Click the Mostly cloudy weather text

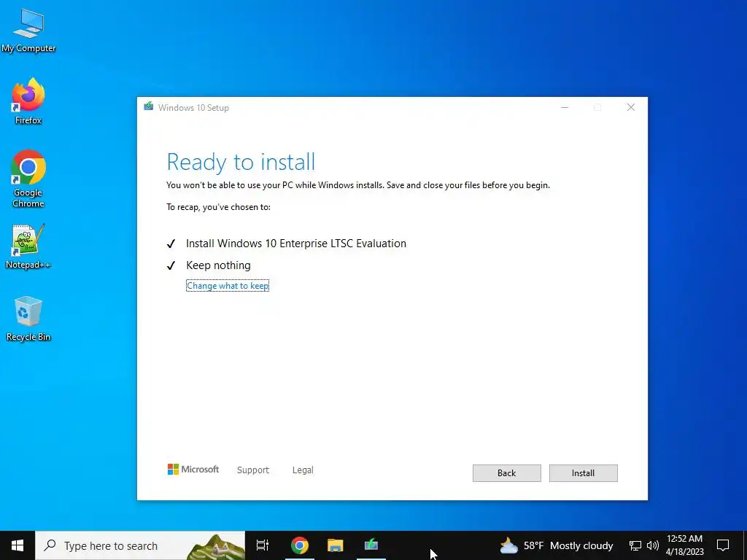pos(581,545)
